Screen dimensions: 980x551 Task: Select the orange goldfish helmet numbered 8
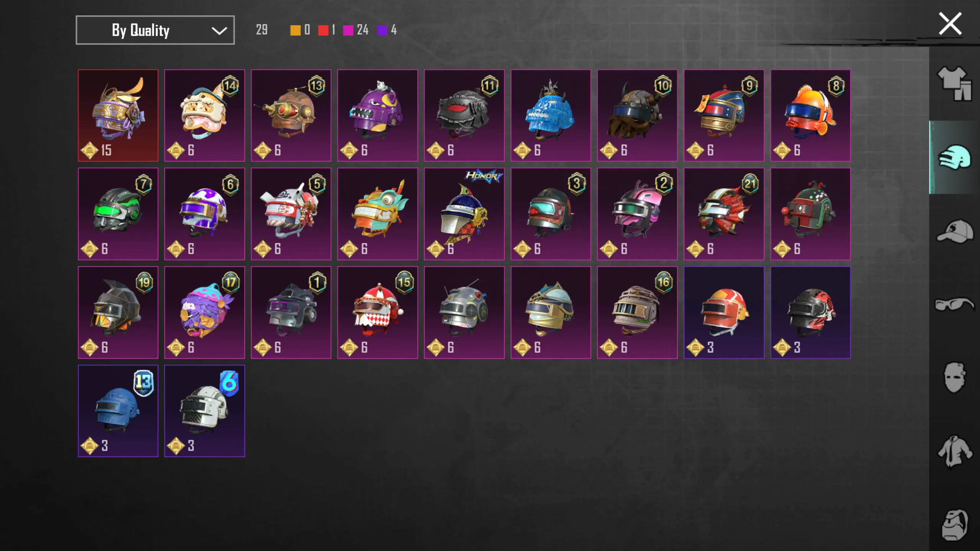click(x=810, y=115)
